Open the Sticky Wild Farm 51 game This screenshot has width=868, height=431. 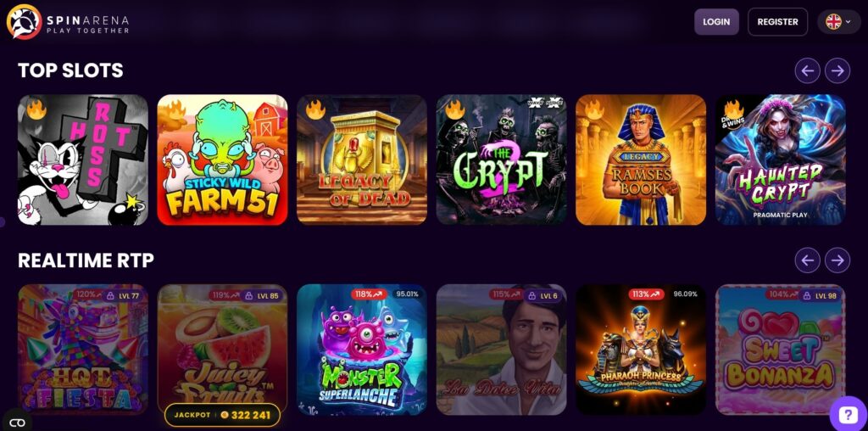tap(223, 160)
